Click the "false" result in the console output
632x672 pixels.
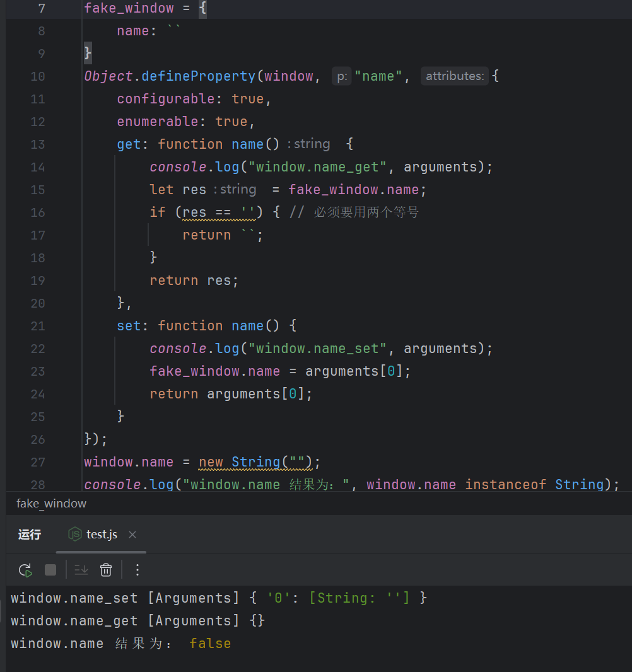point(210,644)
